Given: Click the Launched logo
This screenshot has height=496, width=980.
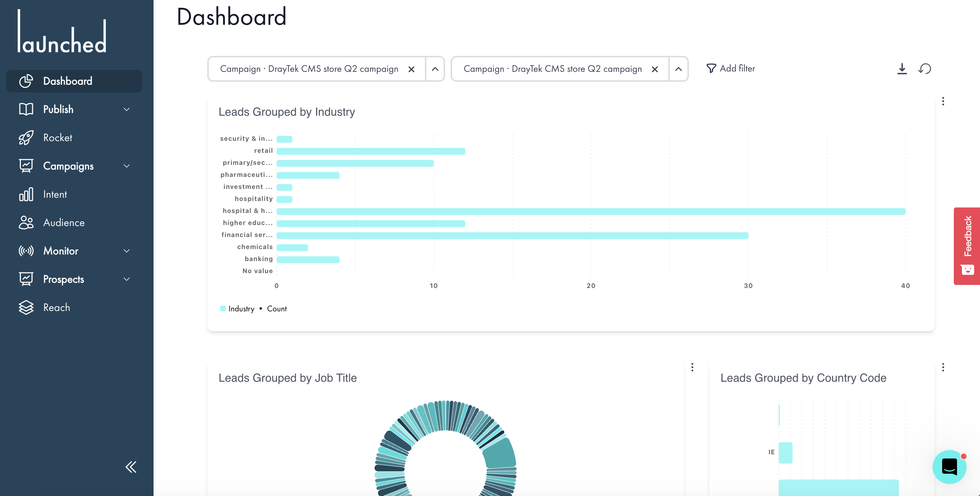Looking at the screenshot, I should (x=62, y=31).
